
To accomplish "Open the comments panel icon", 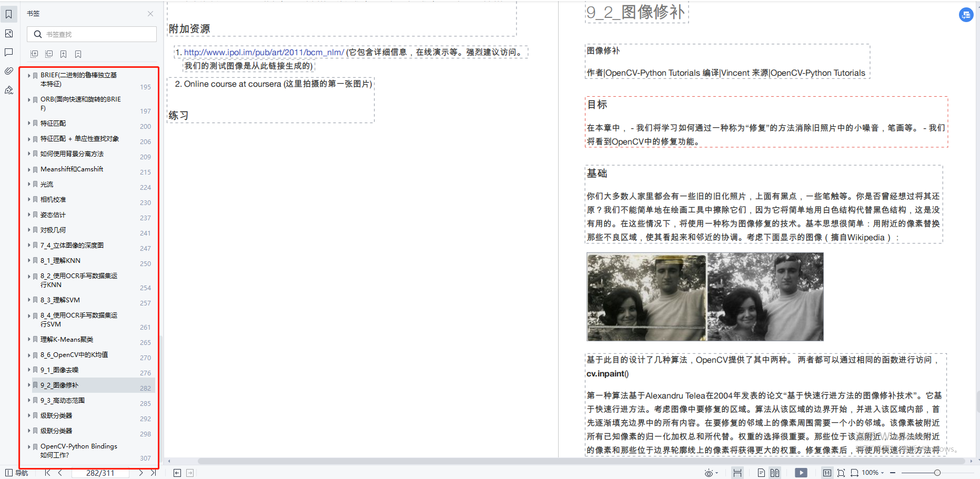I will (9, 52).
